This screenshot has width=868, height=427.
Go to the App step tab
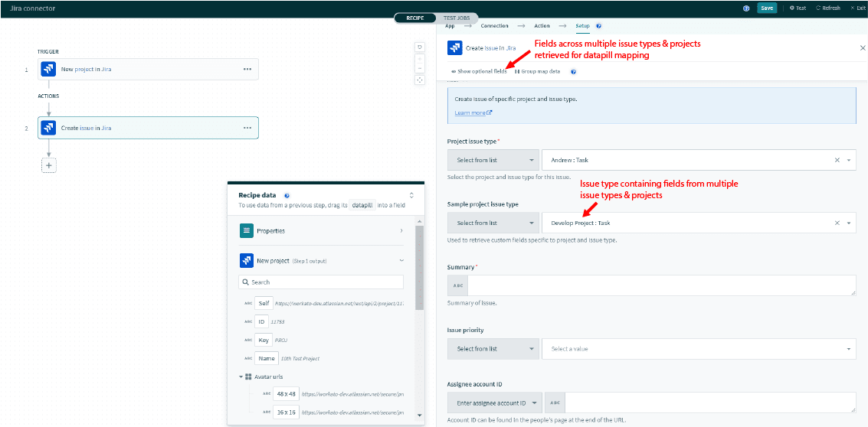[x=450, y=26]
